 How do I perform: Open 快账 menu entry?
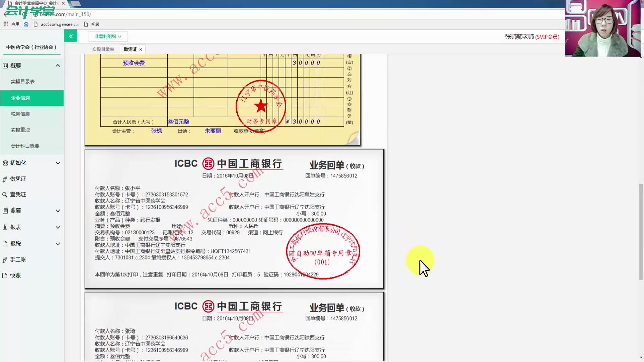point(15,276)
